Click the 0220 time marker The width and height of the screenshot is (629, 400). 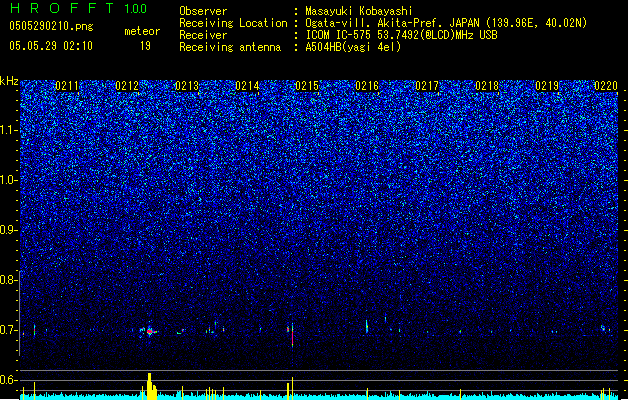[x=606, y=86]
